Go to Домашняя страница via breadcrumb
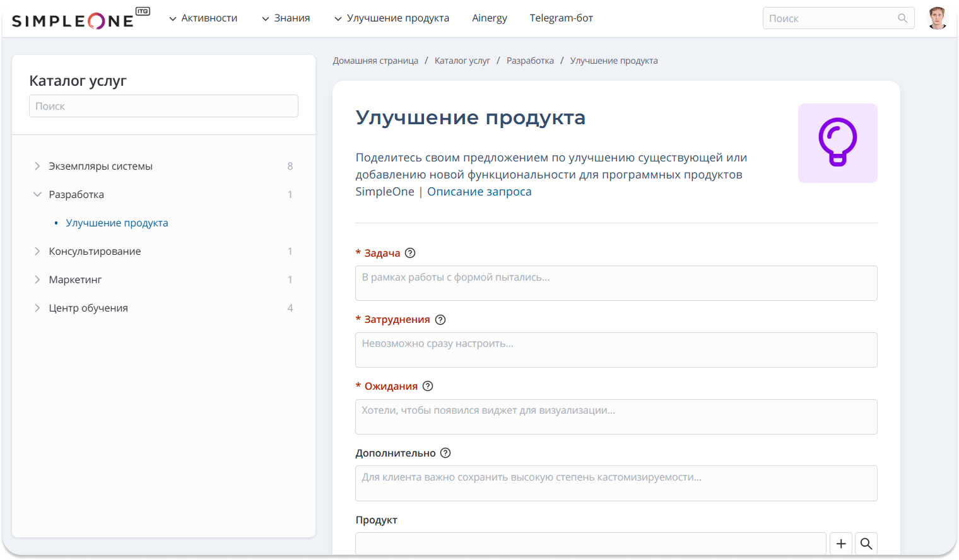959x560 pixels. (x=375, y=60)
